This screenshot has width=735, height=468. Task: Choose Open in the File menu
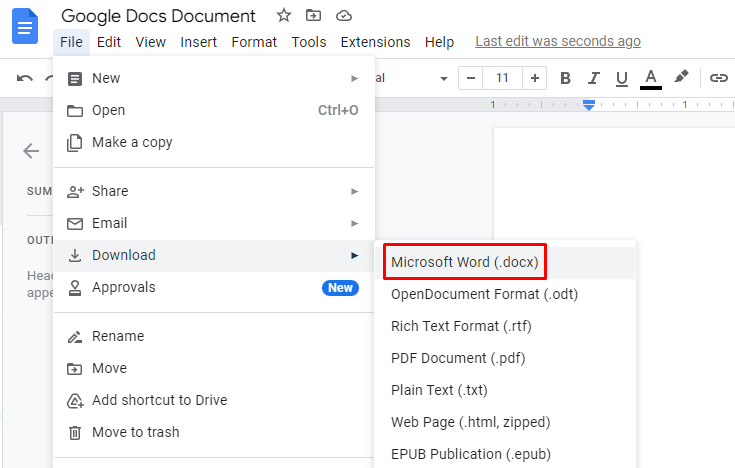[x=214, y=110]
